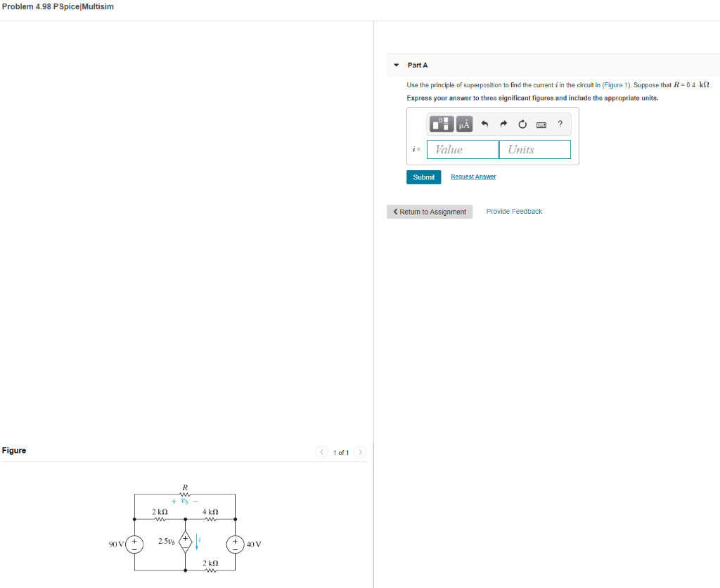The width and height of the screenshot is (720, 588).
Task: Click inside the Value input field
Action: point(461,149)
